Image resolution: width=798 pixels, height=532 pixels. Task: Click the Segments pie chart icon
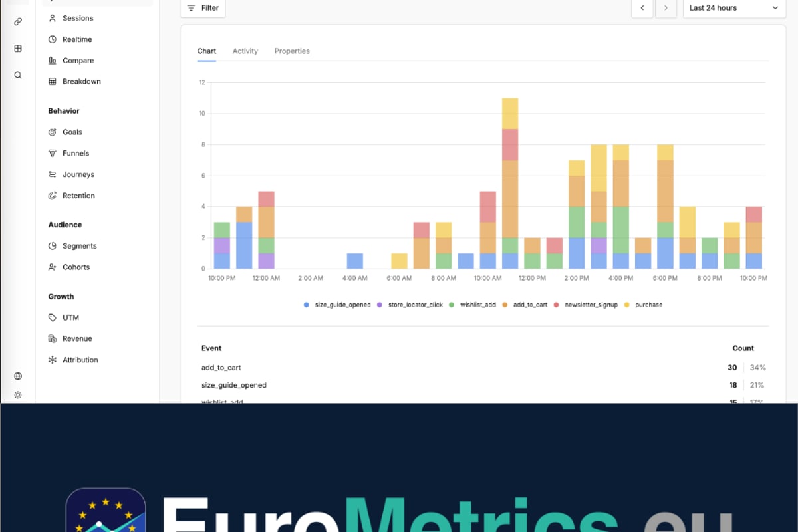tap(53, 246)
